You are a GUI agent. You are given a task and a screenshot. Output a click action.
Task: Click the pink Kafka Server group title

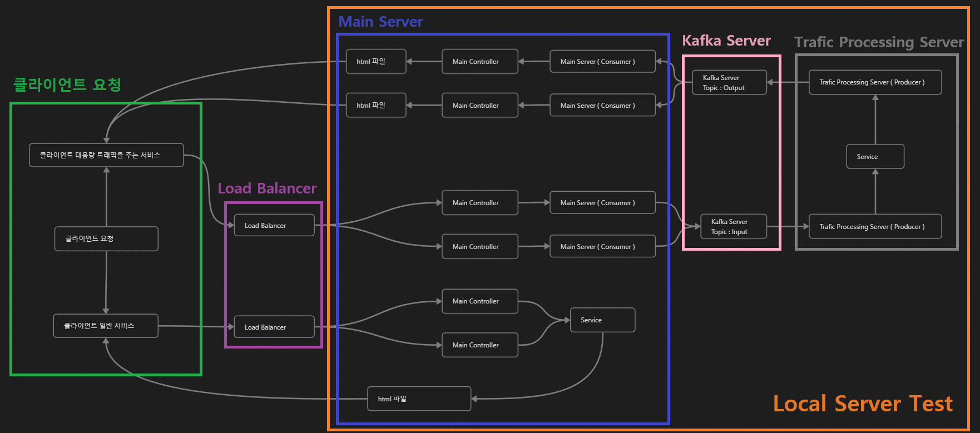pos(726,41)
